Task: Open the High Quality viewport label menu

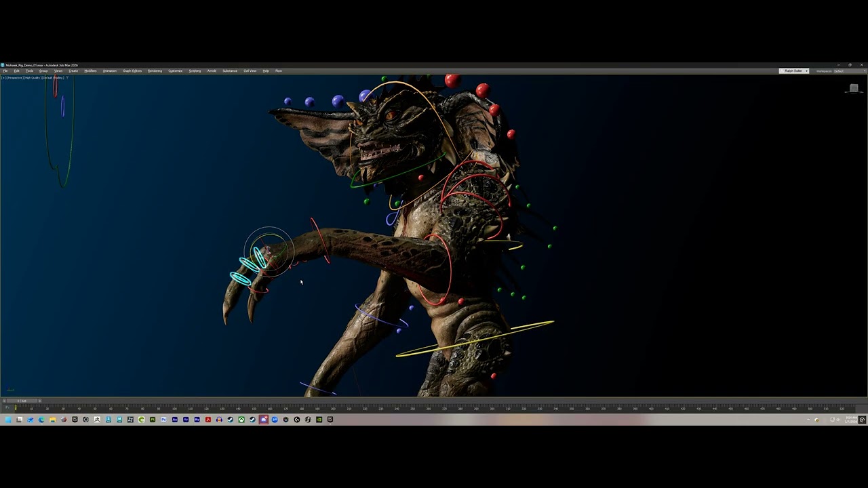Action: point(33,78)
